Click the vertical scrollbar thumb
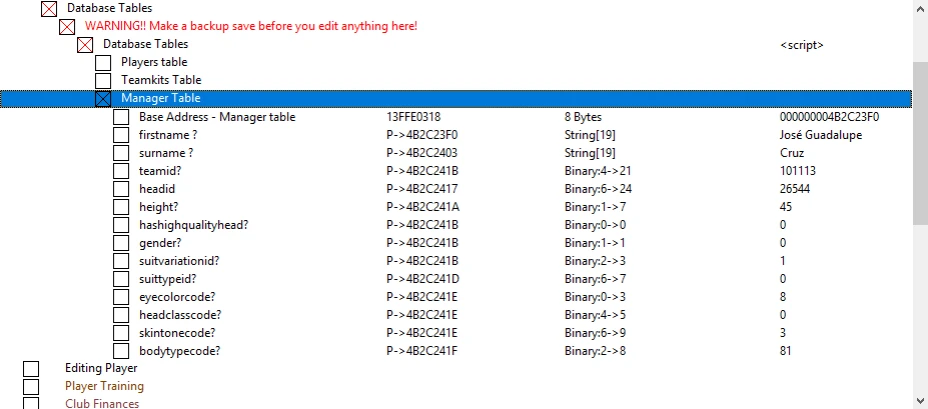 920,142
